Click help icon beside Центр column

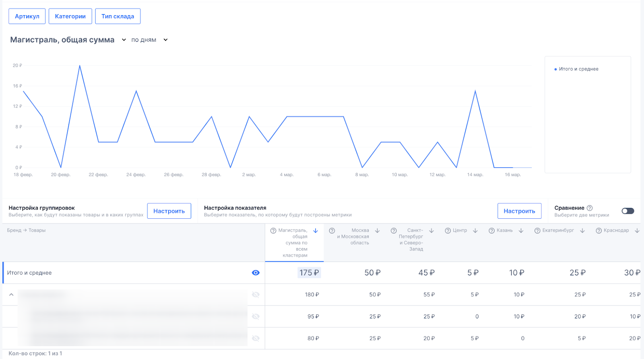point(448,231)
